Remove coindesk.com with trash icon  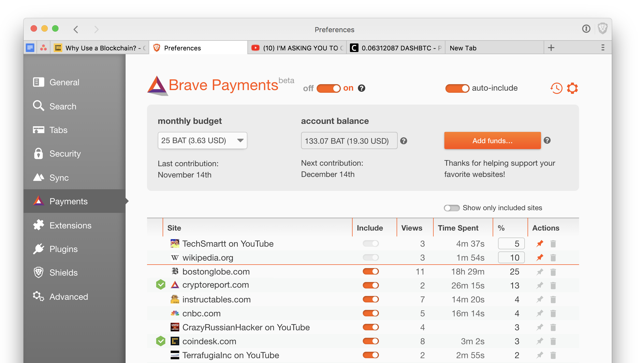pos(553,342)
